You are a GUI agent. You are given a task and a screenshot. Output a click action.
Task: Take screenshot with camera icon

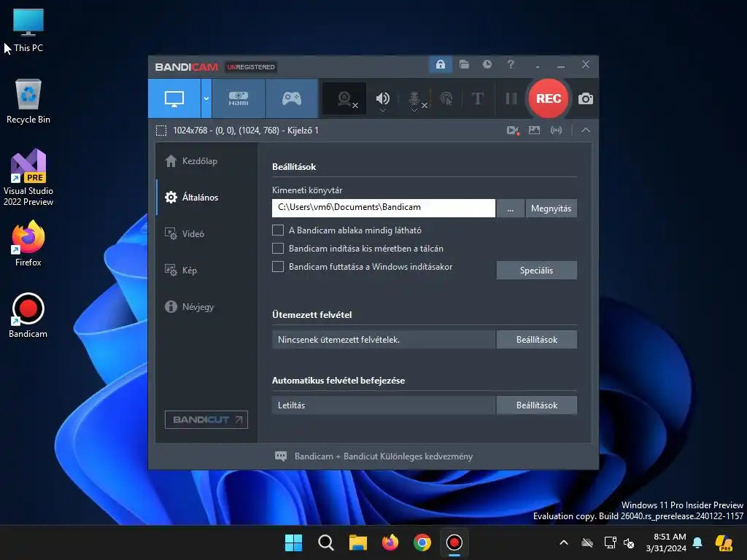click(586, 98)
